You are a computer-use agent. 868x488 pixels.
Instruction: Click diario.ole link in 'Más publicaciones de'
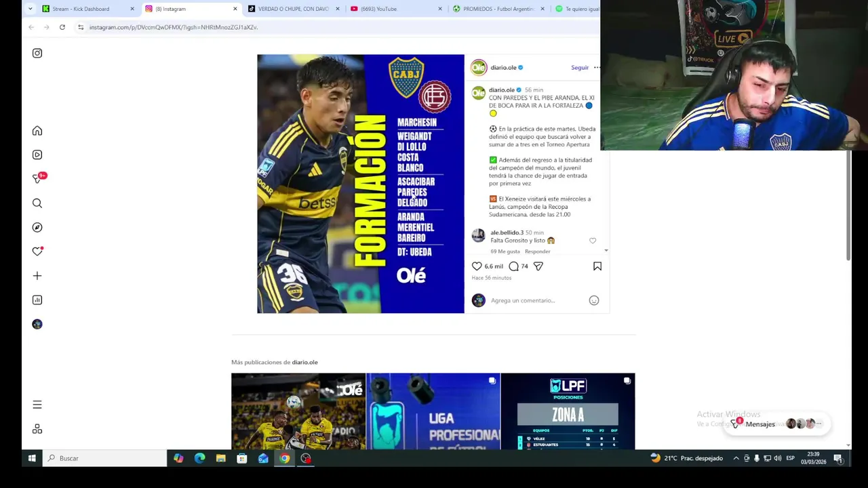304,362
